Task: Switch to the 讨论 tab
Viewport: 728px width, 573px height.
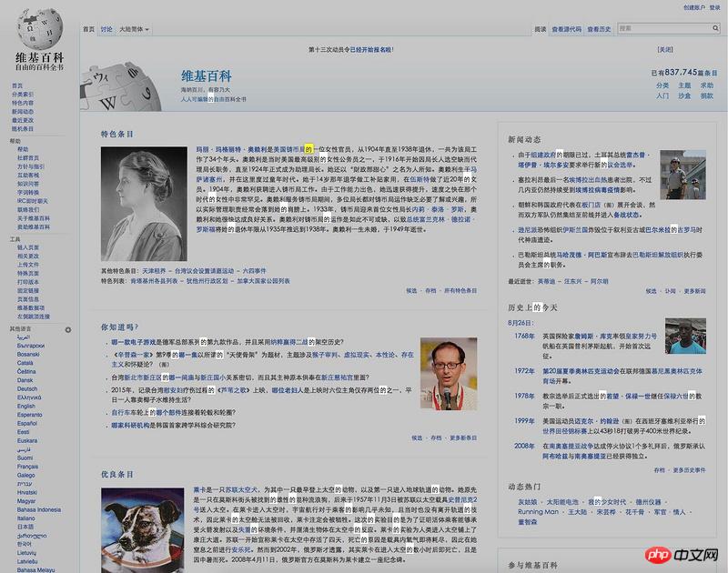Action: [x=106, y=29]
